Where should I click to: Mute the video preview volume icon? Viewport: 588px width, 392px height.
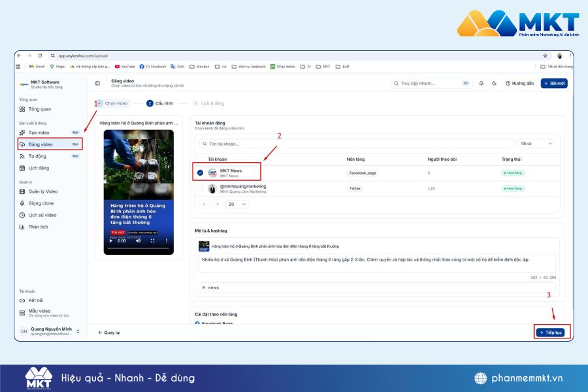click(x=138, y=241)
